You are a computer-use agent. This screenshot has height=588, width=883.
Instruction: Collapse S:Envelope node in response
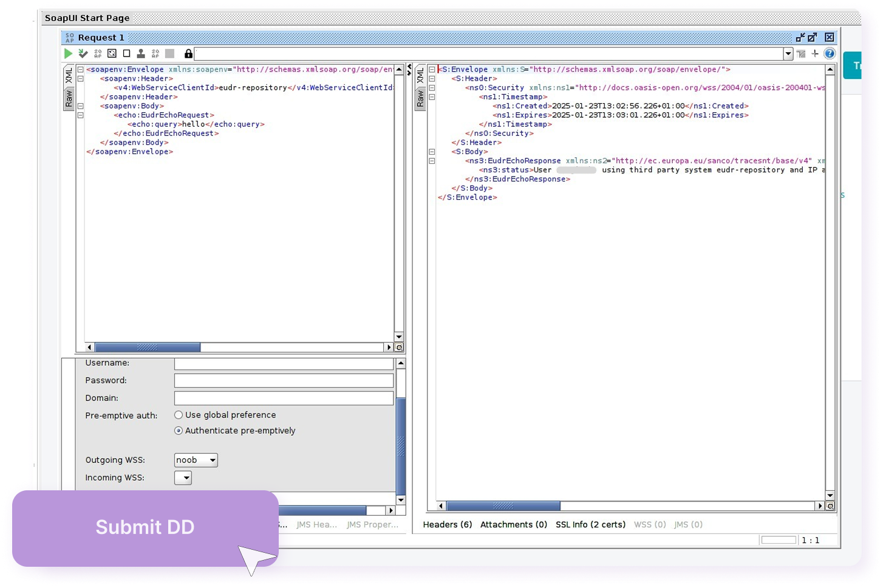[432, 70]
